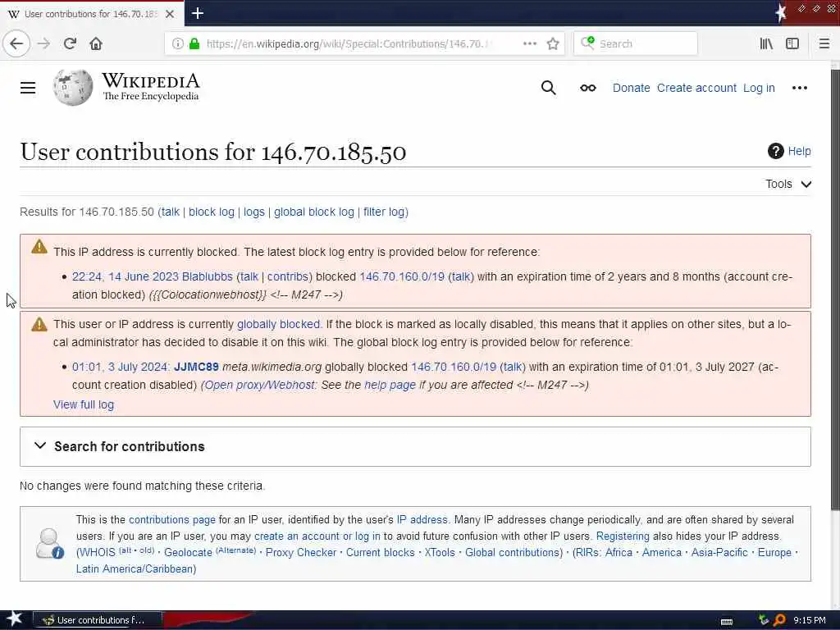Click the network tray icon
Screen dimensions: 840x630
click(764, 620)
